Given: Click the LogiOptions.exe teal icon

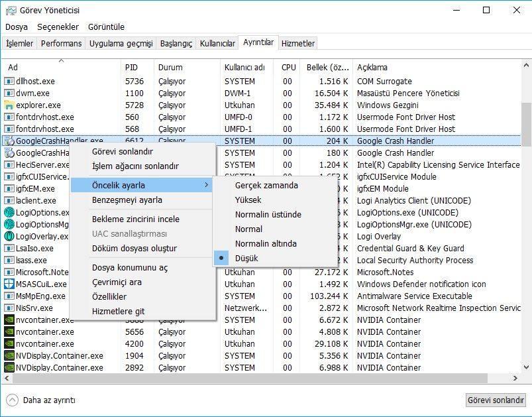Looking at the screenshot, I should coord(9,212).
